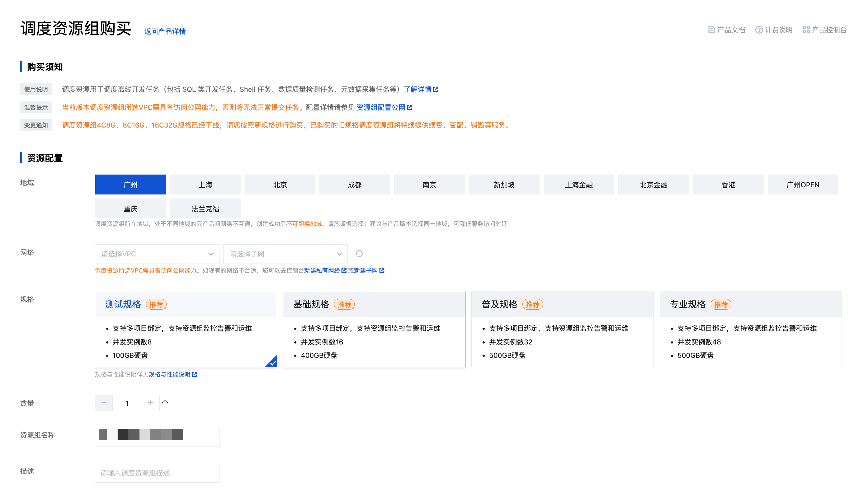Select the 普及规格 spec card
Image resolution: width=868 pixels, height=491 pixels.
coord(562,329)
